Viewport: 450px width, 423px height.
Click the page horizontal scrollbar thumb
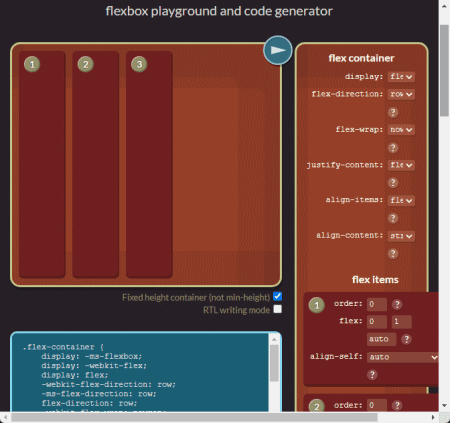click(x=194, y=417)
